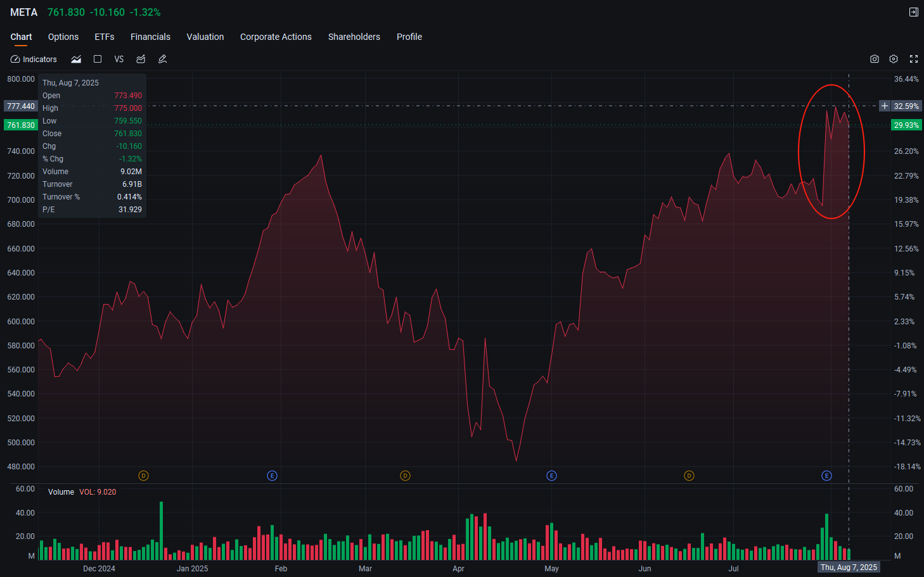Click the Apr time axis label
The height and width of the screenshot is (577, 924).
coord(458,569)
